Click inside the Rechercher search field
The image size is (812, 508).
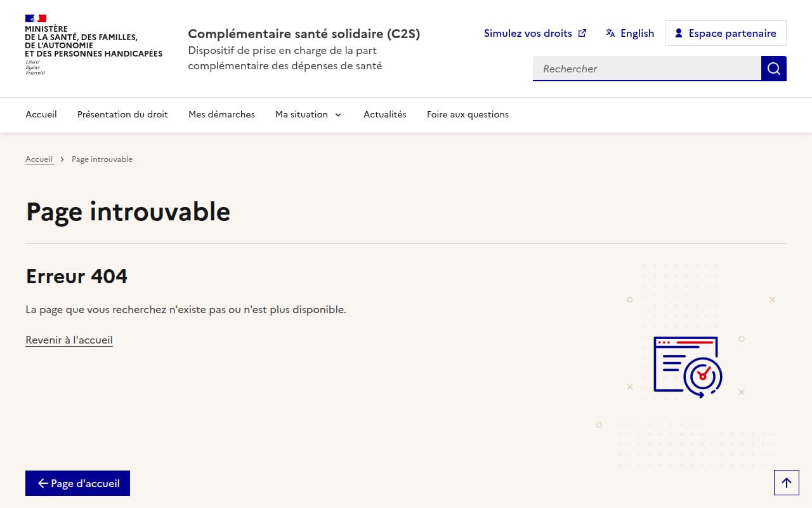coord(647,69)
